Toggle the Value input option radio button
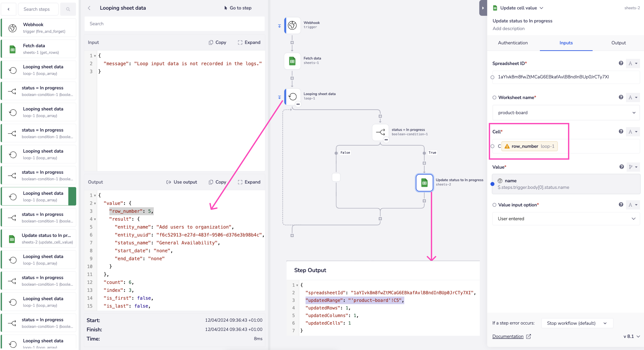This screenshot has height=350, width=644. 494,205
